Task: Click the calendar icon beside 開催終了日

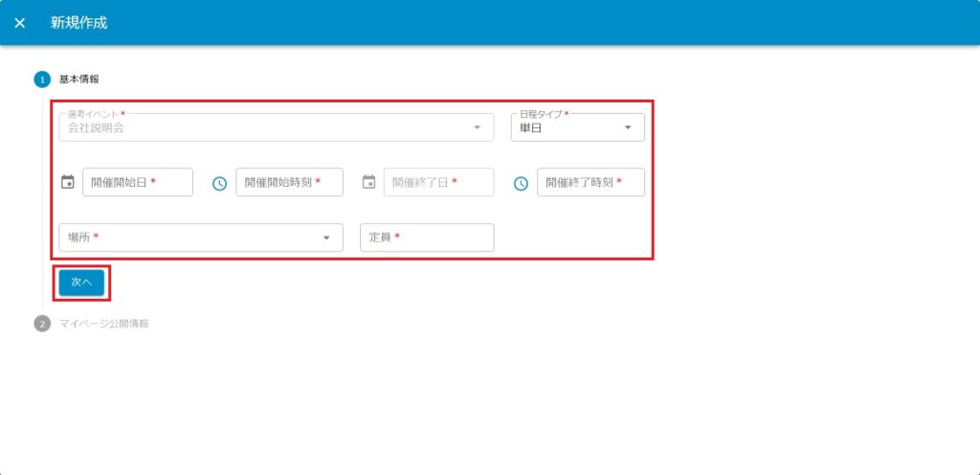Action: coord(368,182)
